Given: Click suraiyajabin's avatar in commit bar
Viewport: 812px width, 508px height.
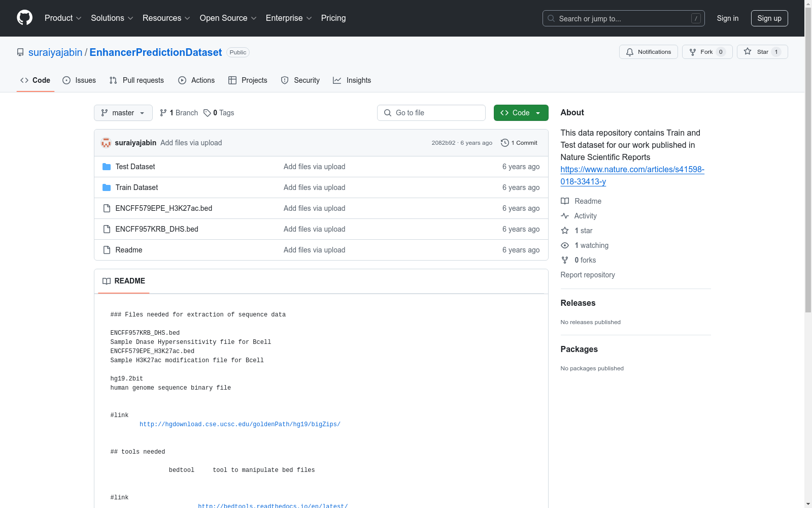Looking at the screenshot, I should [x=106, y=143].
